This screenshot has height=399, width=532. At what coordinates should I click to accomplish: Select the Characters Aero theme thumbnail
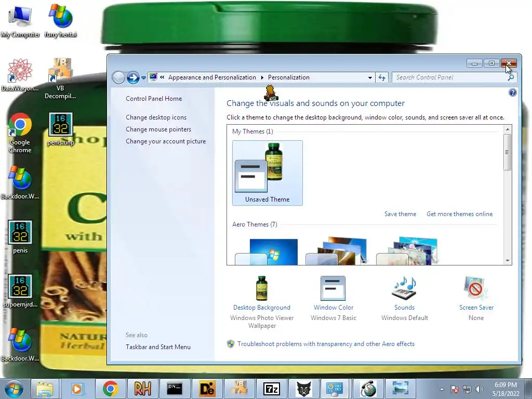(407, 251)
